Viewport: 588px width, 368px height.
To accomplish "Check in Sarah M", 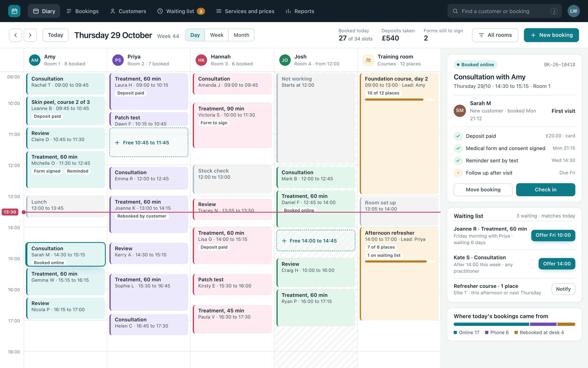I will click(x=546, y=190).
